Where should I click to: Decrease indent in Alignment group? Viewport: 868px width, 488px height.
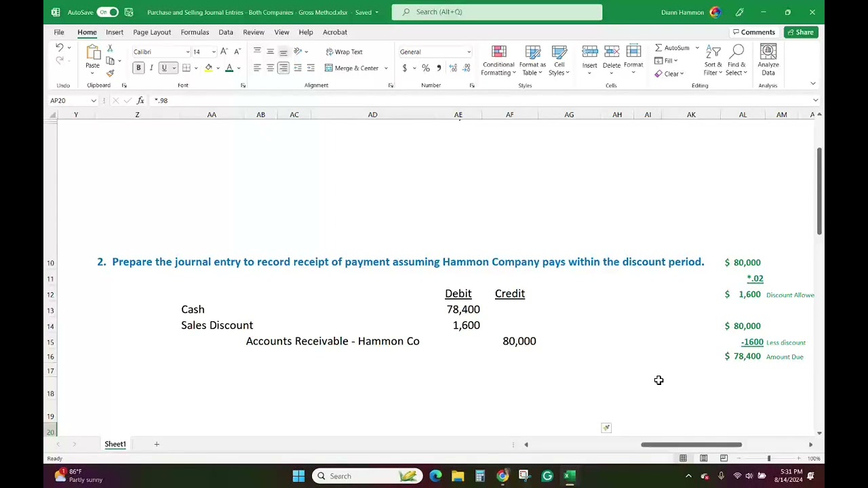(x=298, y=68)
